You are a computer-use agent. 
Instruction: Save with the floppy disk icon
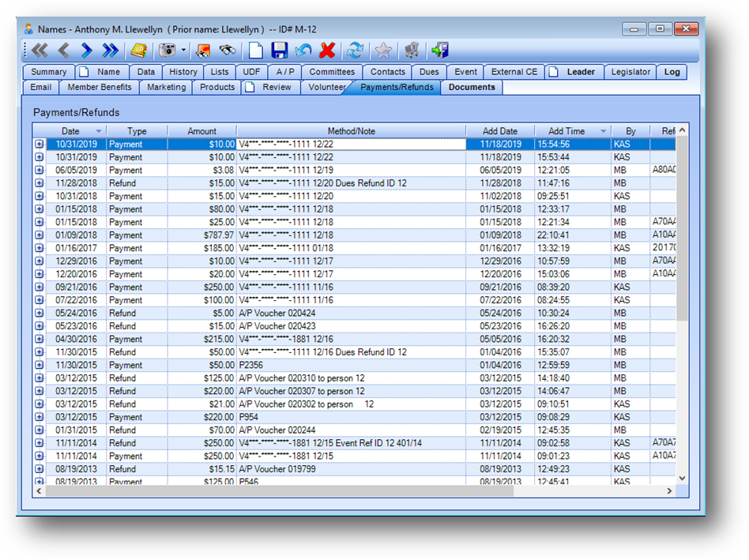coord(280,50)
